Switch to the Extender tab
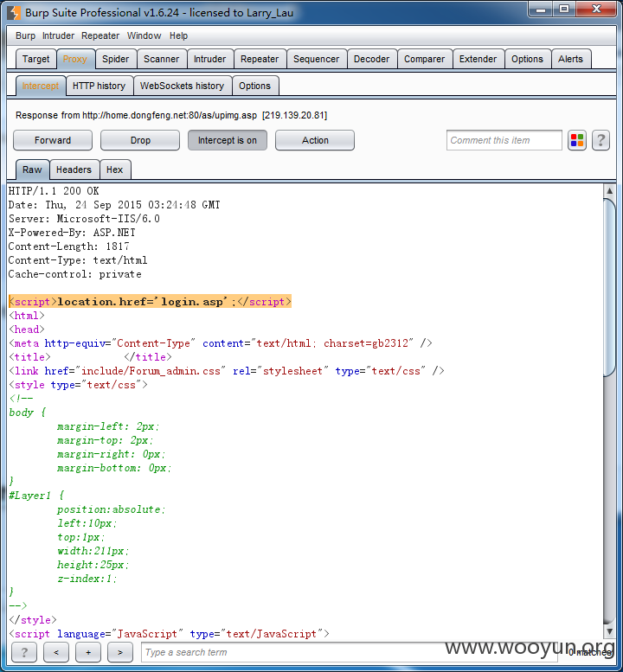Screen dimensions: 623x672 (478, 59)
